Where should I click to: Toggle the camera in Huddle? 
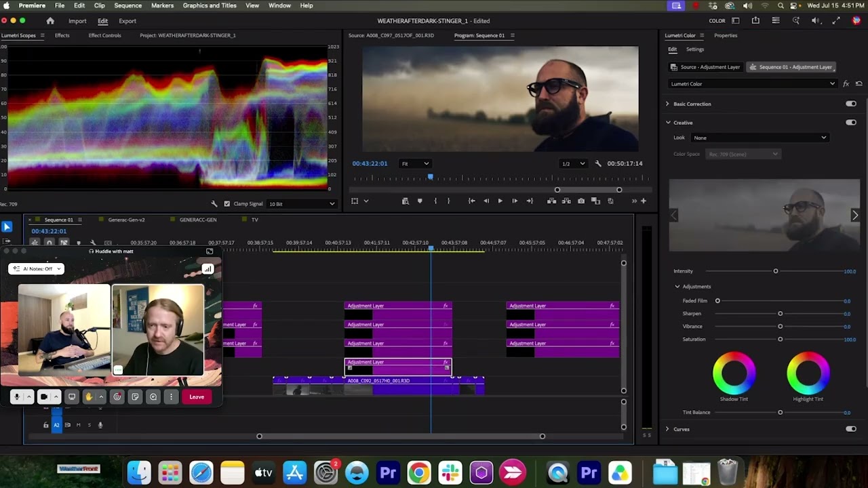tap(44, 396)
